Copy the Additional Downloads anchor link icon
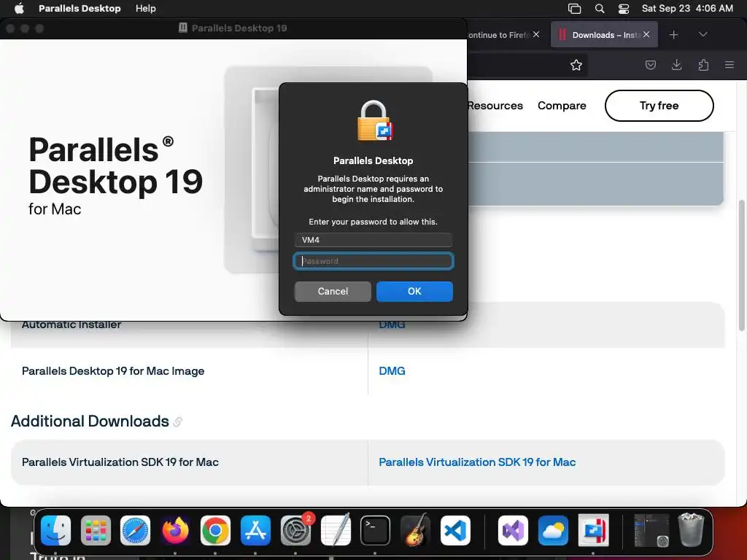Screen dimensions: 747x560 178,422
